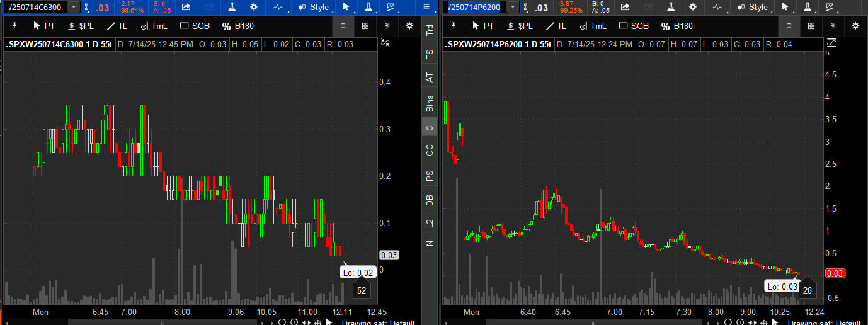The image size is (868, 325).
Task: Open the Trd side tab
Action: 430,29
